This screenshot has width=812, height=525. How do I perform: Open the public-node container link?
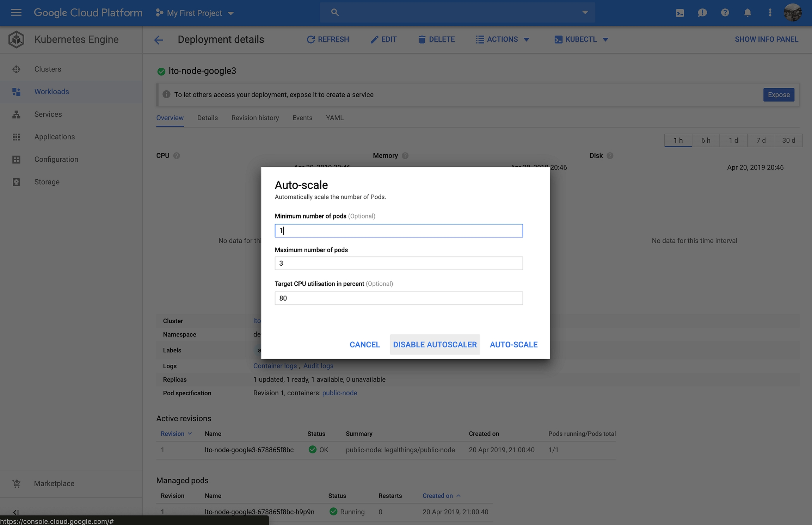point(339,393)
